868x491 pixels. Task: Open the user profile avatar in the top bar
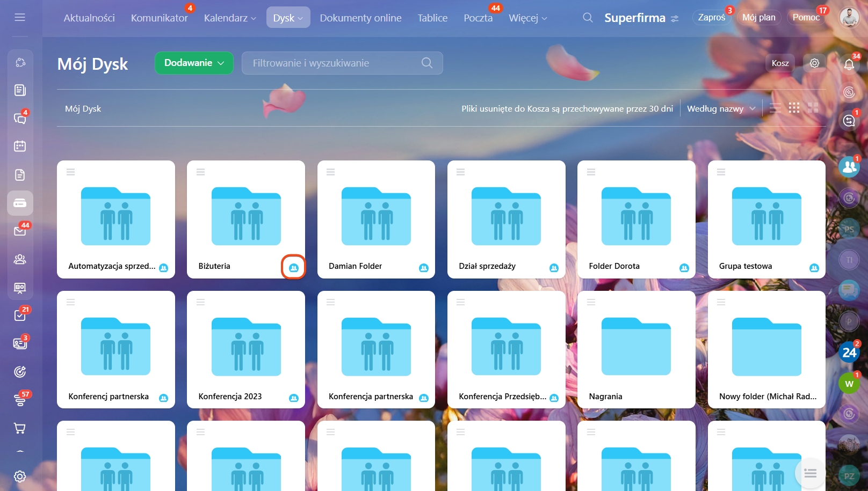click(849, 18)
